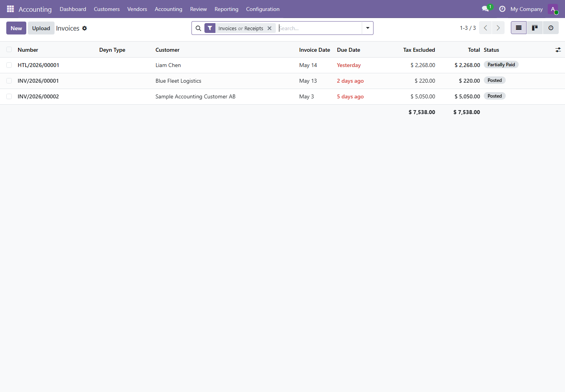Click the Partially Paid status badge

[x=501, y=65]
